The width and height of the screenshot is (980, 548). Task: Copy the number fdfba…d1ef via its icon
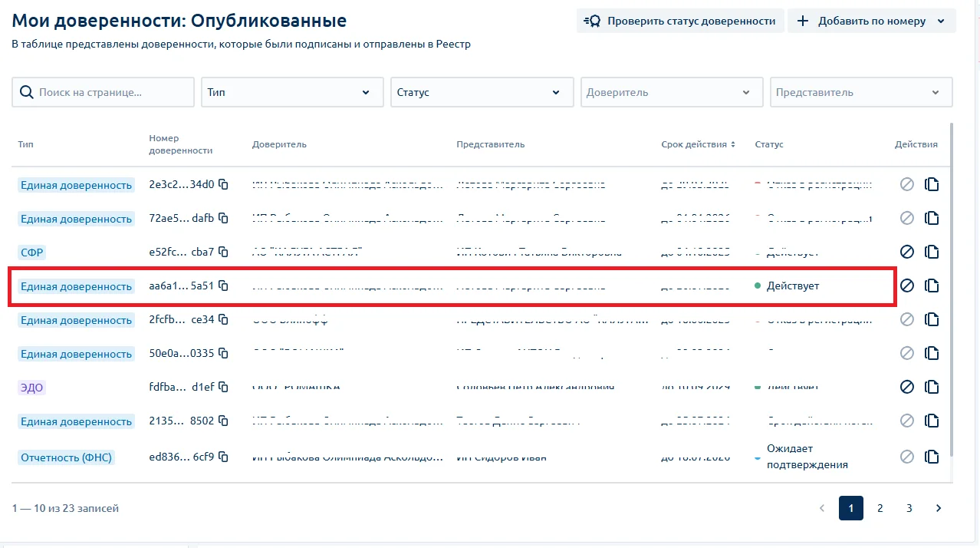(x=223, y=387)
